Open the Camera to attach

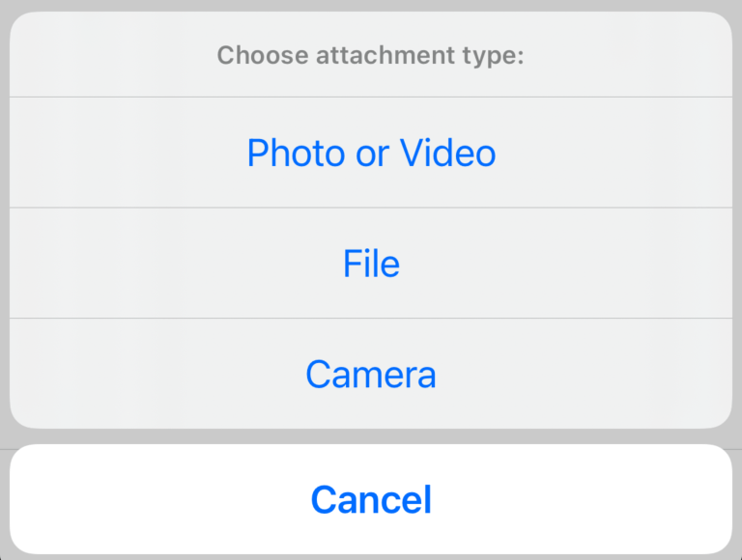(371, 374)
